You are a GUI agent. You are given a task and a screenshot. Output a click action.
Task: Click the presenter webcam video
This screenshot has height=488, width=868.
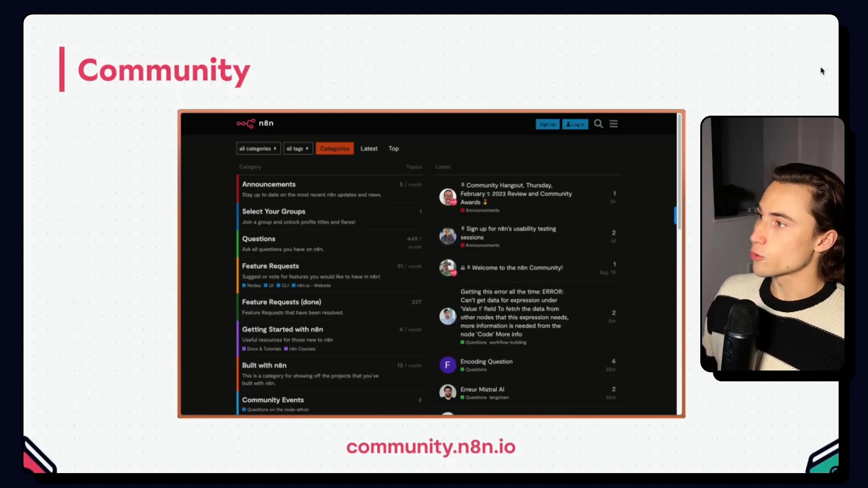(x=772, y=244)
